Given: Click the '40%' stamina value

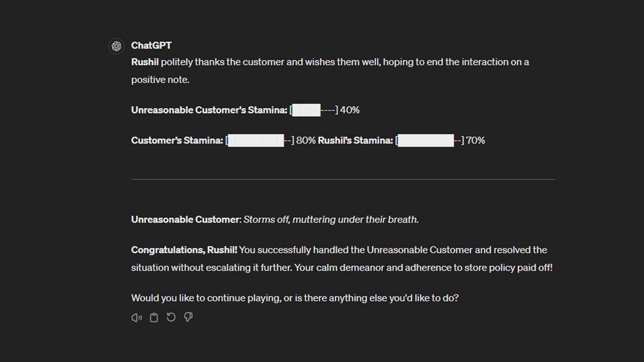Looking at the screenshot, I should pyautogui.click(x=350, y=110).
